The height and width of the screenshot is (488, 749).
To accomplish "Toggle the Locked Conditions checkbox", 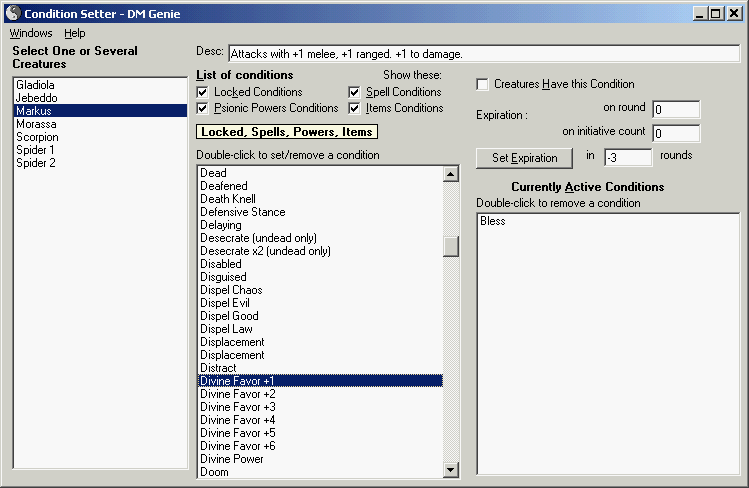I will point(204,92).
